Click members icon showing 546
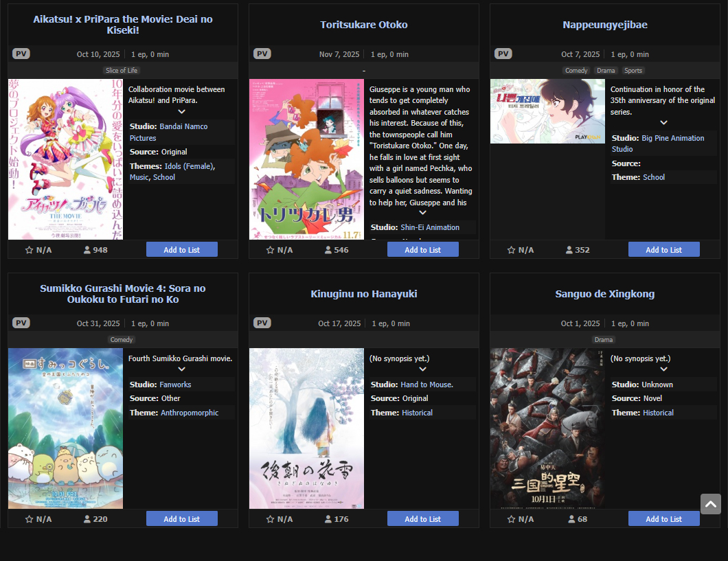This screenshot has height=561, width=728. (328, 250)
